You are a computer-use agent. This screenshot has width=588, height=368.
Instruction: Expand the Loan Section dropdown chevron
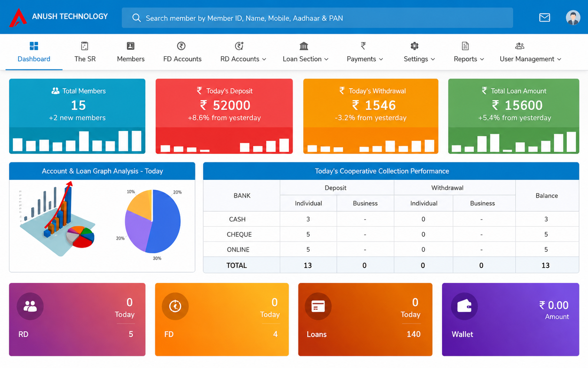[326, 59]
